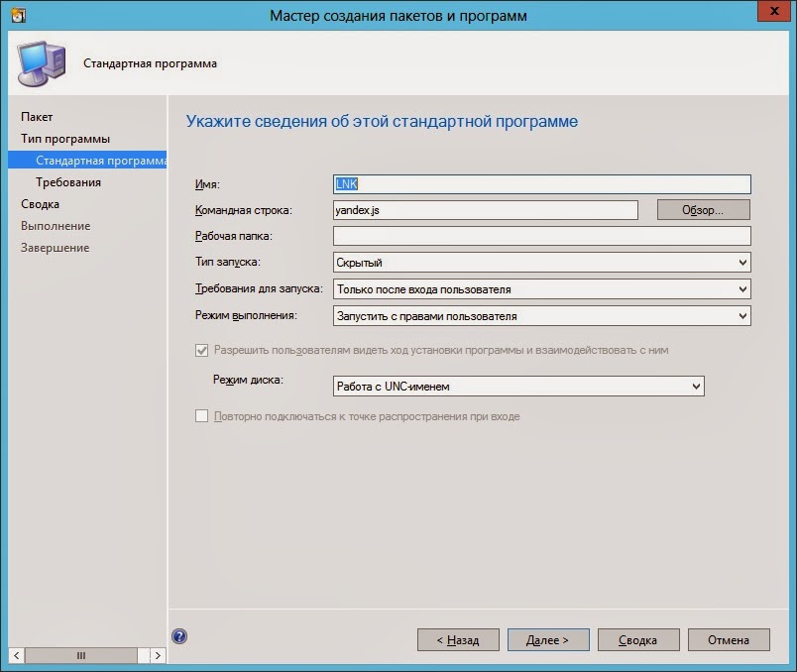
Task: Jump to the Сводка step in the sidebar
Action: (x=40, y=204)
